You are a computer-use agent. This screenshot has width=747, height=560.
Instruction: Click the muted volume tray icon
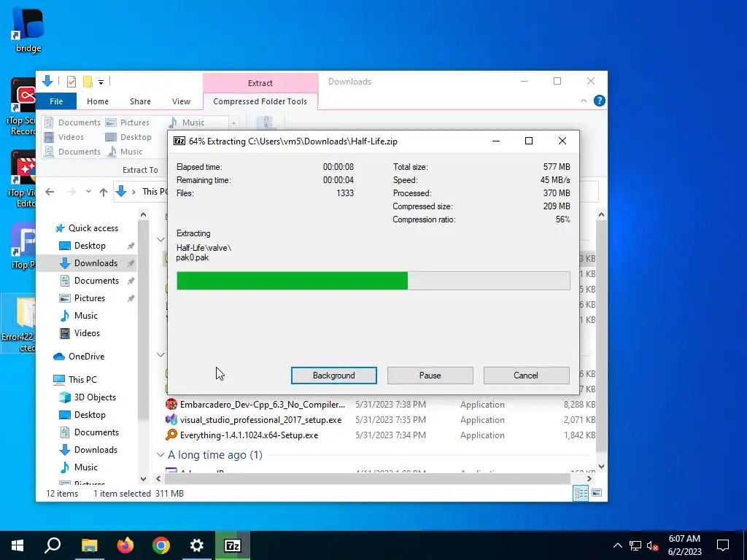(x=653, y=545)
